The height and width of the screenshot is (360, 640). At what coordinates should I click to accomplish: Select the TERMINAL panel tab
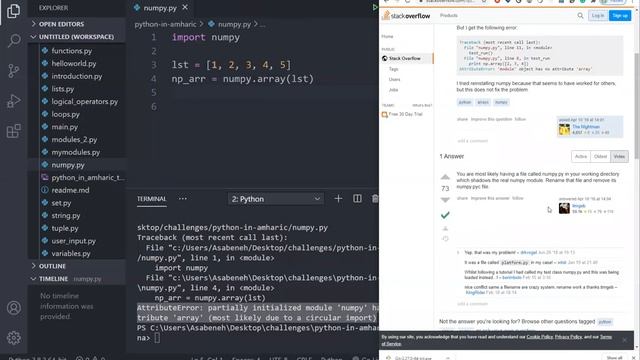[x=151, y=199]
